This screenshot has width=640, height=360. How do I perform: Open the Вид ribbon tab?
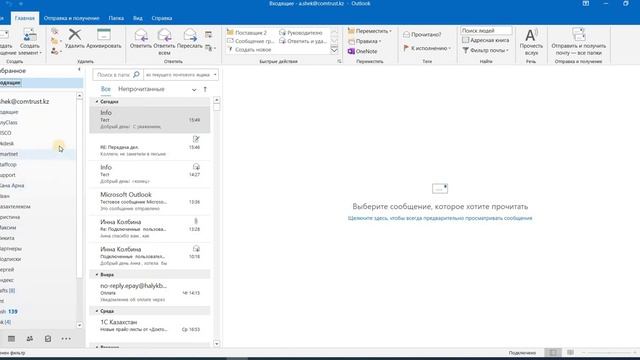[x=138, y=18]
